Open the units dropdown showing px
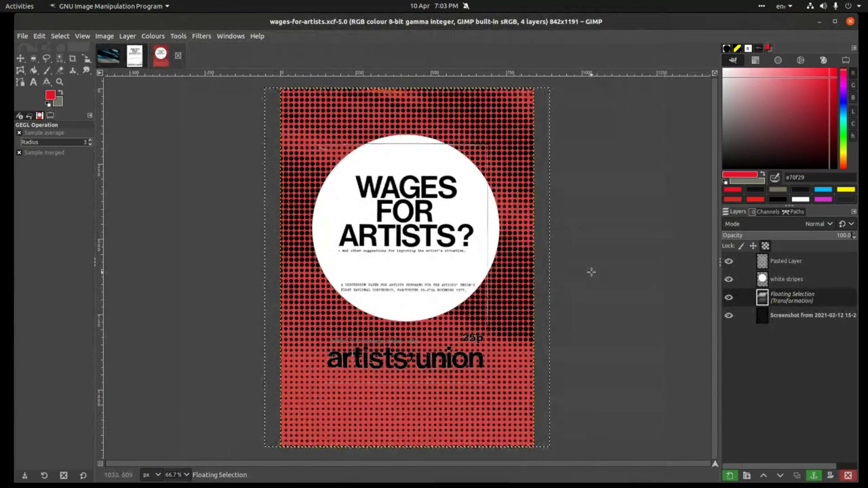 tap(151, 474)
